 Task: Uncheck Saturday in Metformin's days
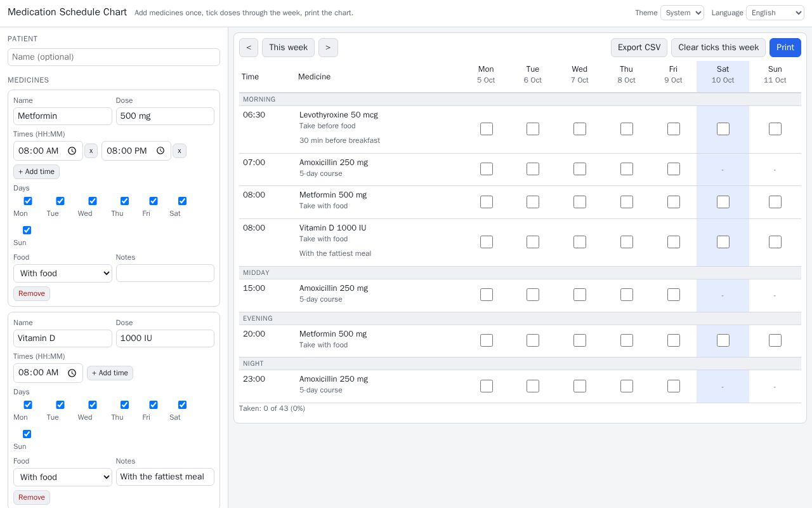(x=182, y=201)
